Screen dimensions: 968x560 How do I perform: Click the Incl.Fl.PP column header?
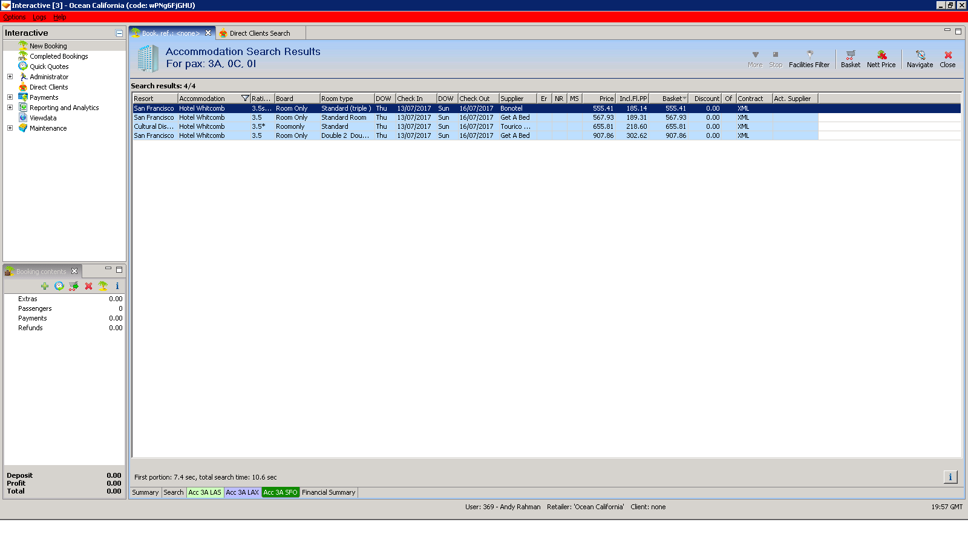(632, 99)
